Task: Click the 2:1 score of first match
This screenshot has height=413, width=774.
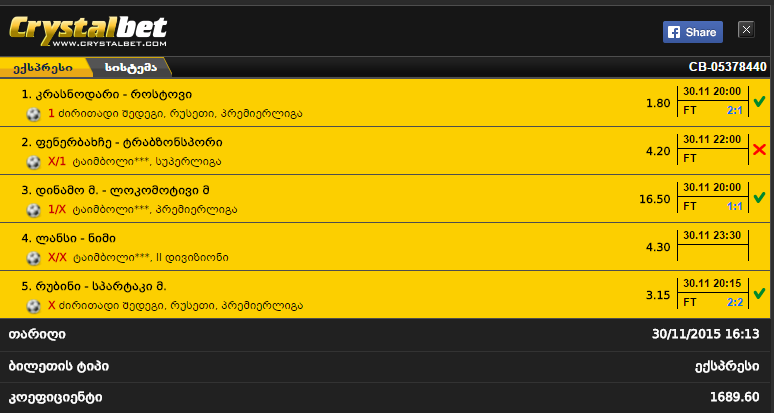Action: pos(735,111)
